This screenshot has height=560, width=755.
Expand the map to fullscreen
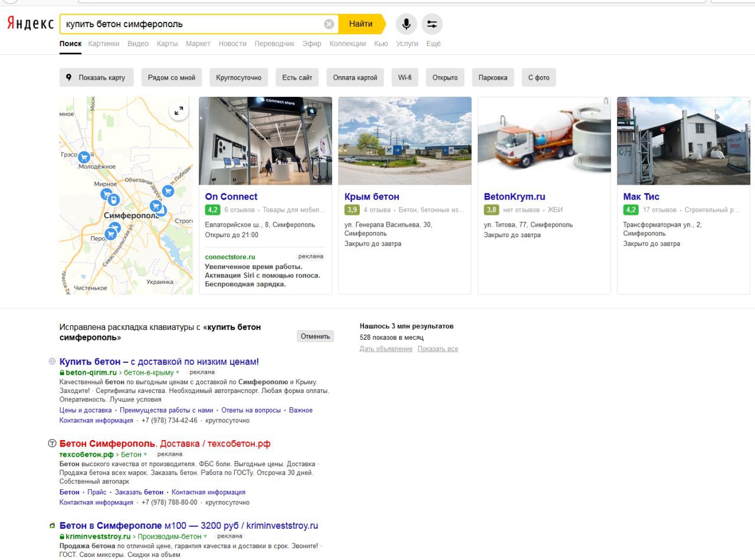click(x=179, y=110)
